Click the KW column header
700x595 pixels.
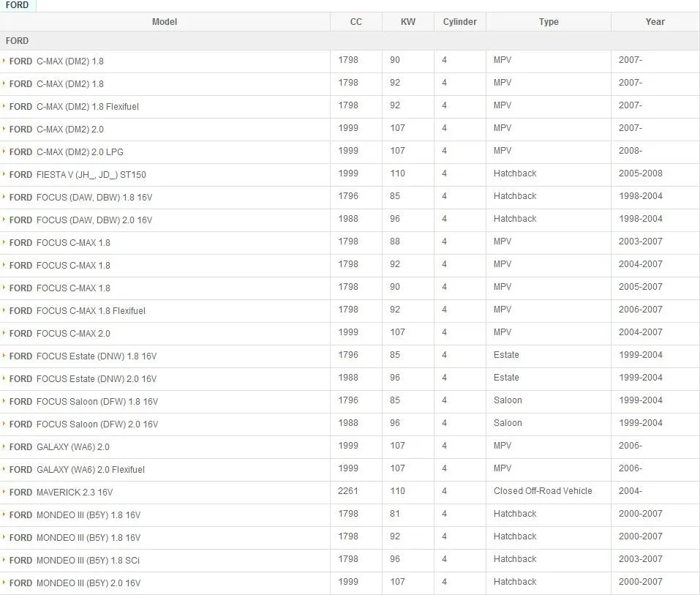click(408, 21)
